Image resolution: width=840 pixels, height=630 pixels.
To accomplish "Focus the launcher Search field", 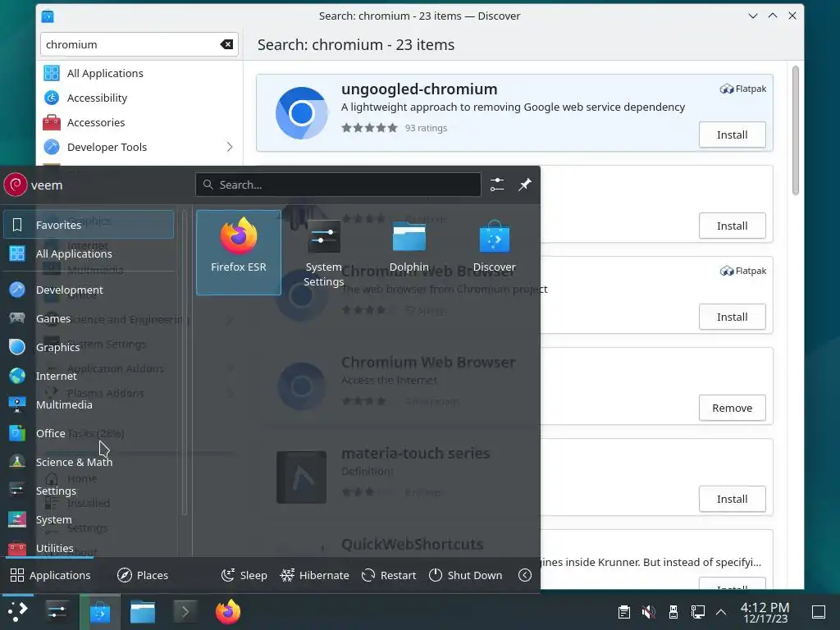I will (x=338, y=185).
